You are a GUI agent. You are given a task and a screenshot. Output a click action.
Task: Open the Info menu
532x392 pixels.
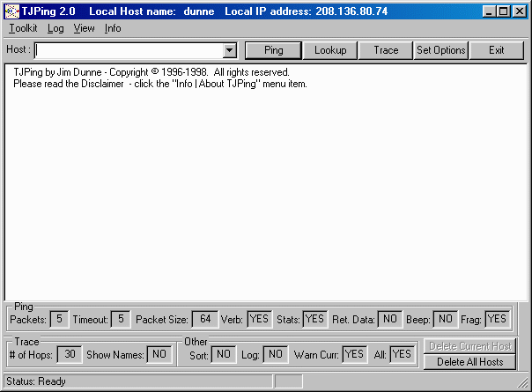(113, 28)
